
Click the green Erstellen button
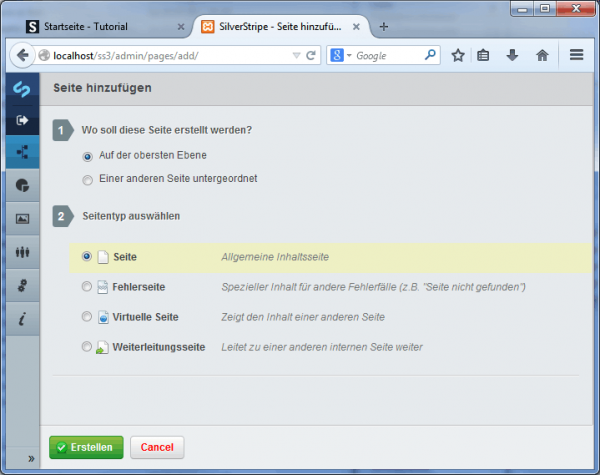(x=86, y=447)
